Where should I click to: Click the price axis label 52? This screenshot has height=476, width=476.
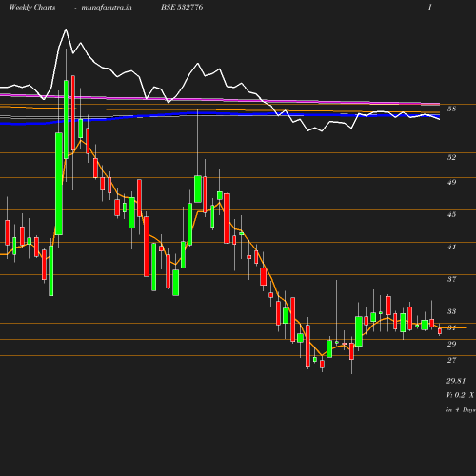[x=451, y=157]
